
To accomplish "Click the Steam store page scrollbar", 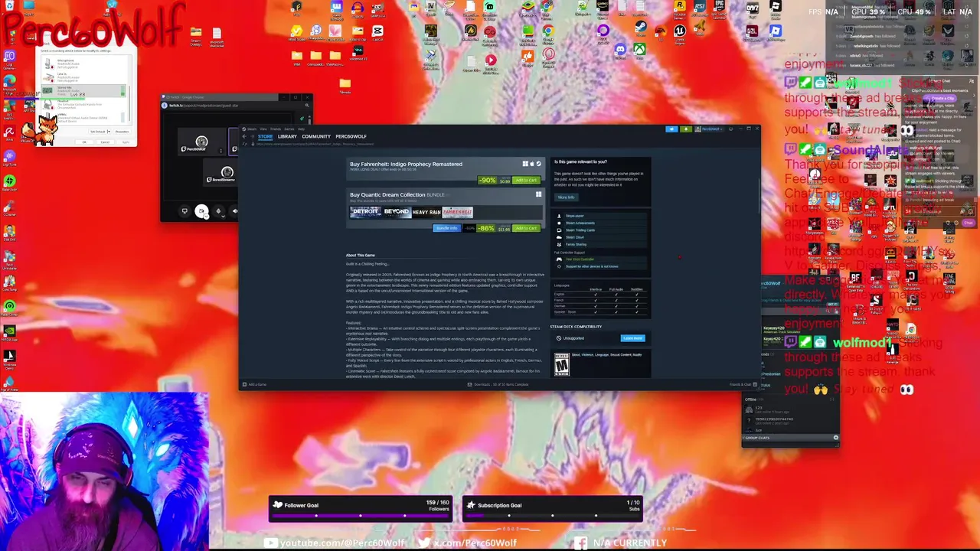I will 759,195.
